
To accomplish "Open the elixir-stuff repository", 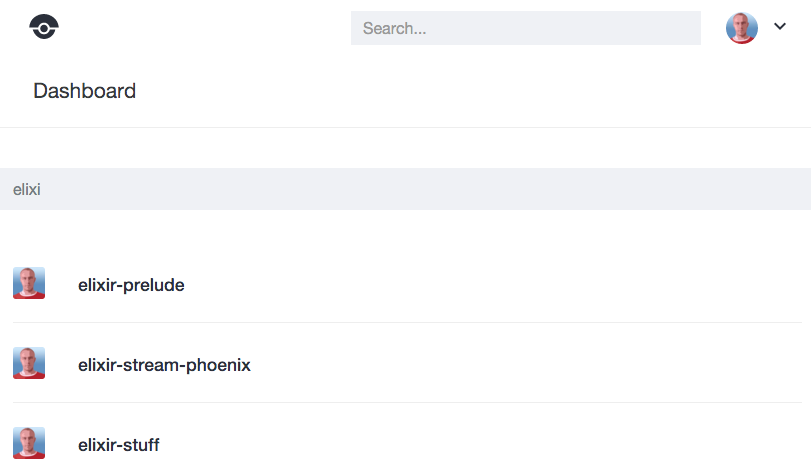I will tap(118, 445).
